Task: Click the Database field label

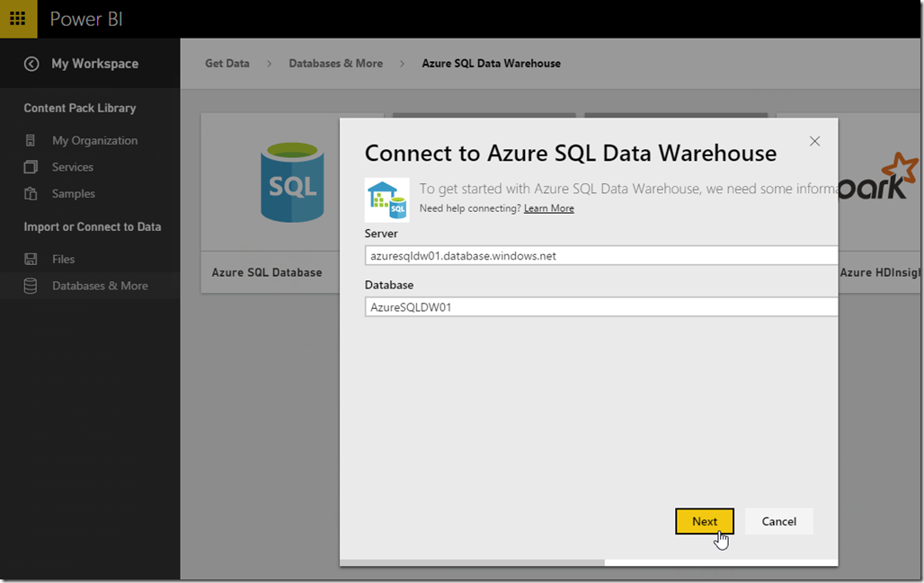Action: pos(389,285)
